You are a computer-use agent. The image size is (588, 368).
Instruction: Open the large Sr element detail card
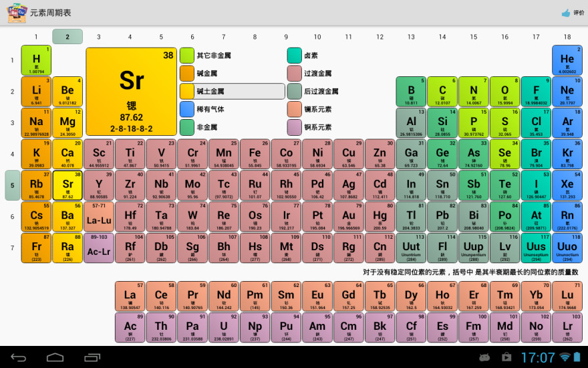coord(131,91)
